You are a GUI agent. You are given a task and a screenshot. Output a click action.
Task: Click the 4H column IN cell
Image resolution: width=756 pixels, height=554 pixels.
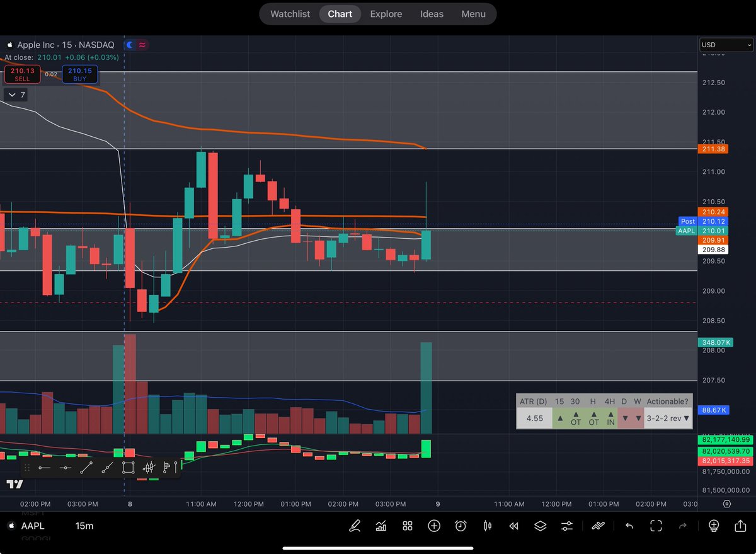pyautogui.click(x=610, y=418)
